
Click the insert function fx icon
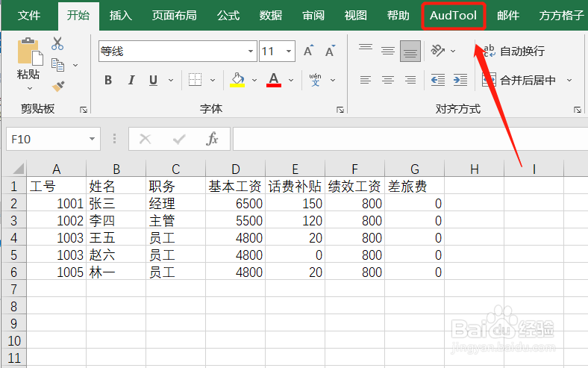[x=212, y=139]
